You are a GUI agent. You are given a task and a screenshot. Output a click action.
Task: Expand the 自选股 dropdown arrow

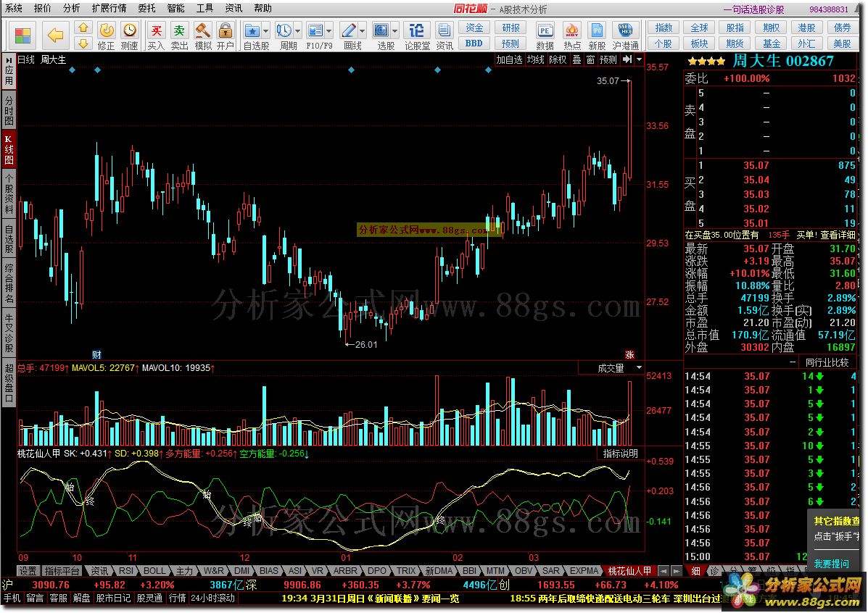point(265,30)
